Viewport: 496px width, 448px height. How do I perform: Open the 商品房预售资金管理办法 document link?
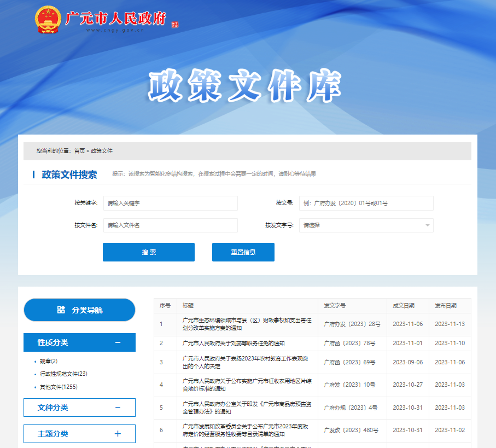coord(246,408)
